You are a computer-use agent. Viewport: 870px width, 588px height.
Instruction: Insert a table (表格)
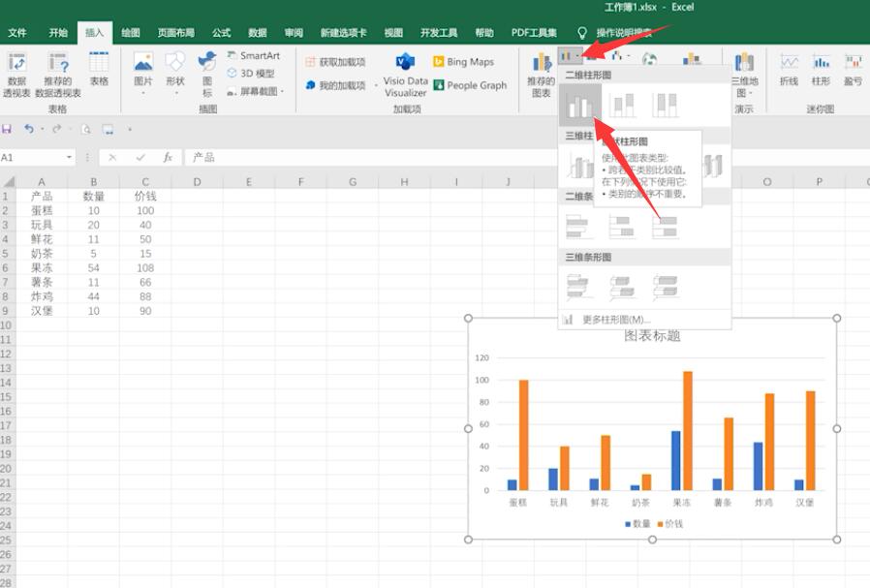(99, 70)
